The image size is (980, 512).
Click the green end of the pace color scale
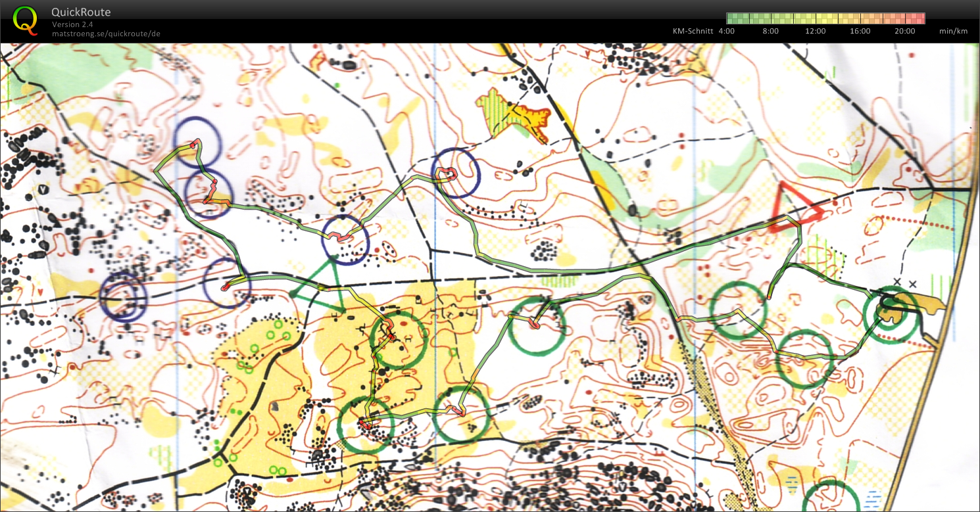pos(731,18)
